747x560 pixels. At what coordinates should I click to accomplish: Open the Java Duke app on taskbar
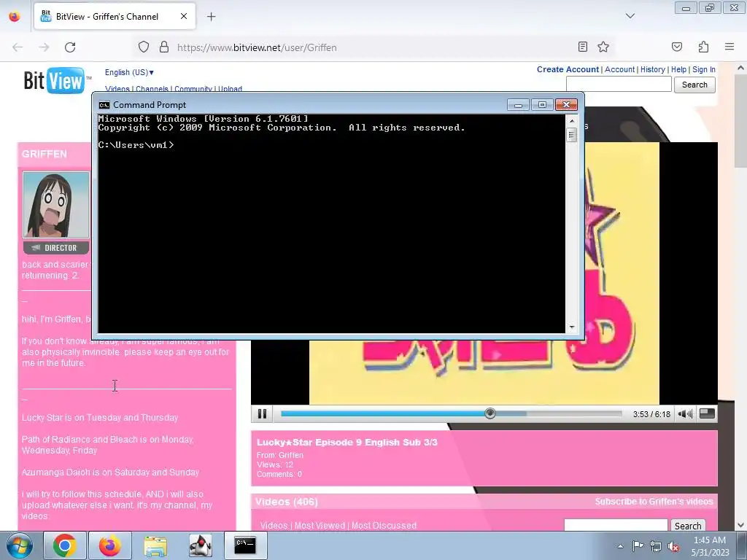[201, 545]
